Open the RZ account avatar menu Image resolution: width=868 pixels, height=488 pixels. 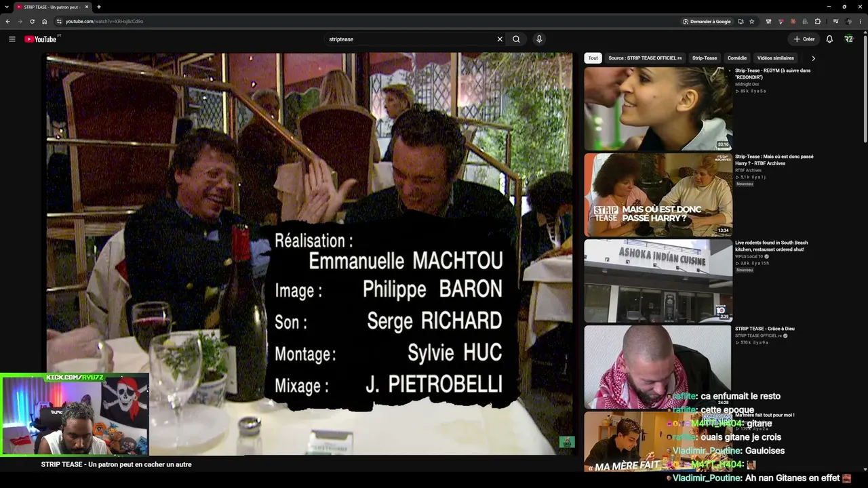pos(848,39)
